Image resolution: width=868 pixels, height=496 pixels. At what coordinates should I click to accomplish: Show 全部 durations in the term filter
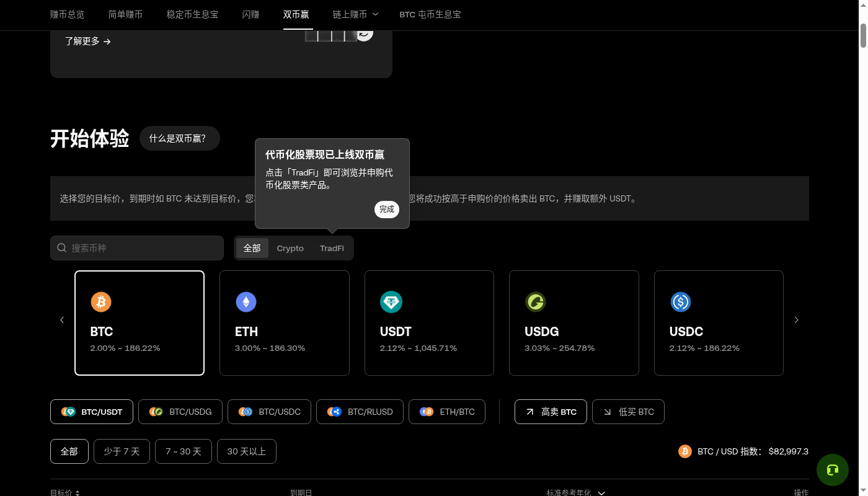click(69, 451)
